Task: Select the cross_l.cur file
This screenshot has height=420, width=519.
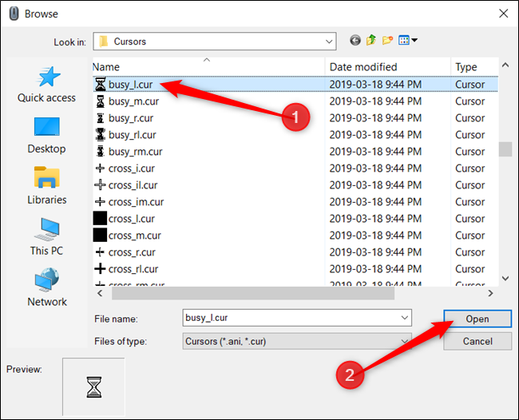Action: (x=132, y=219)
